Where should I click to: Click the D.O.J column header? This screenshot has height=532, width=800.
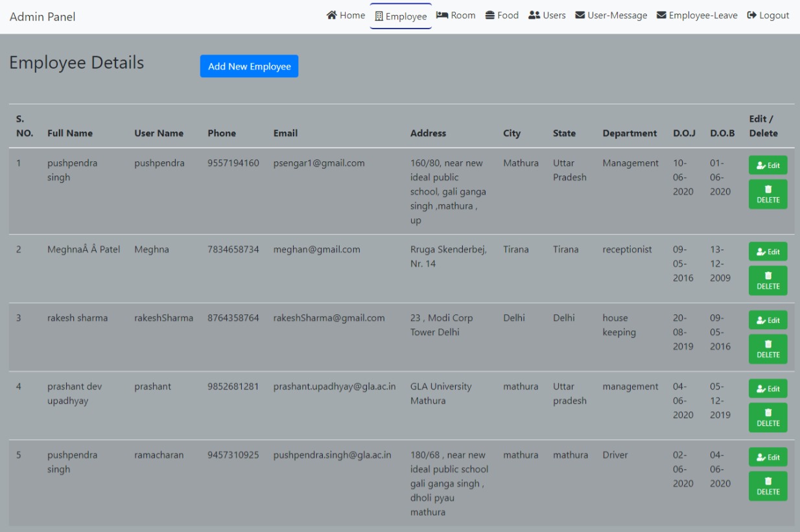[x=684, y=133]
